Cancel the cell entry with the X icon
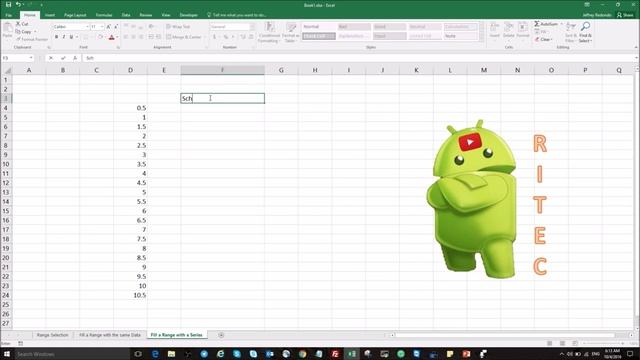 coord(51,58)
